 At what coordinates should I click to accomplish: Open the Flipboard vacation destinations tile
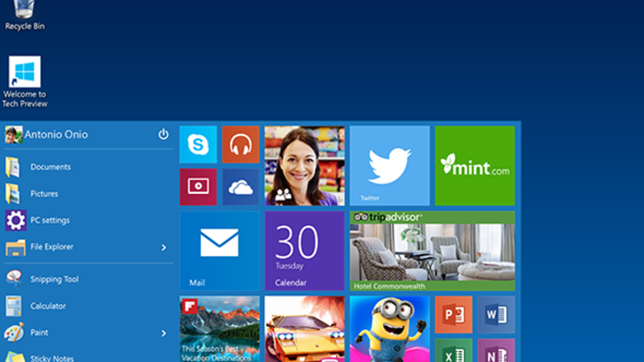tap(219, 329)
